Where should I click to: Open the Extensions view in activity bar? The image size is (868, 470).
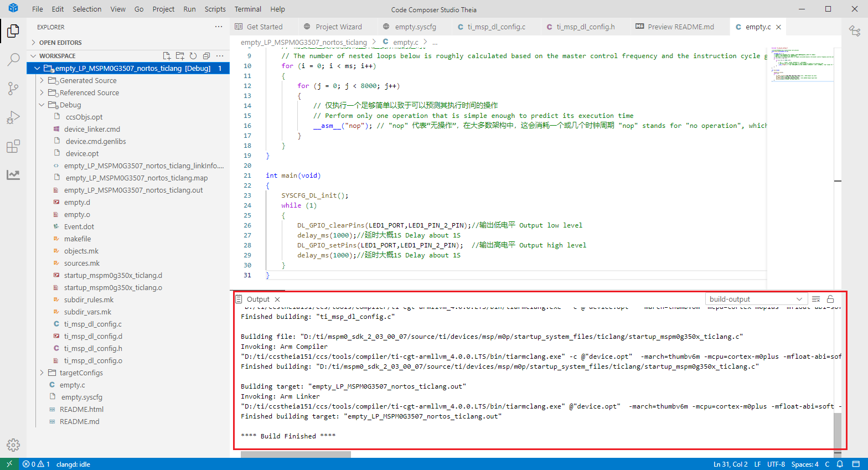(13, 146)
